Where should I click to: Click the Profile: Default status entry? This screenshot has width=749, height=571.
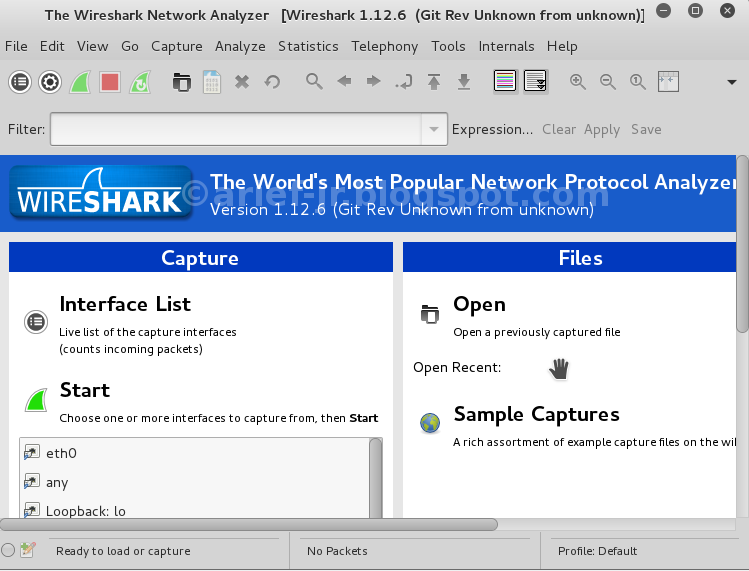[597, 551]
